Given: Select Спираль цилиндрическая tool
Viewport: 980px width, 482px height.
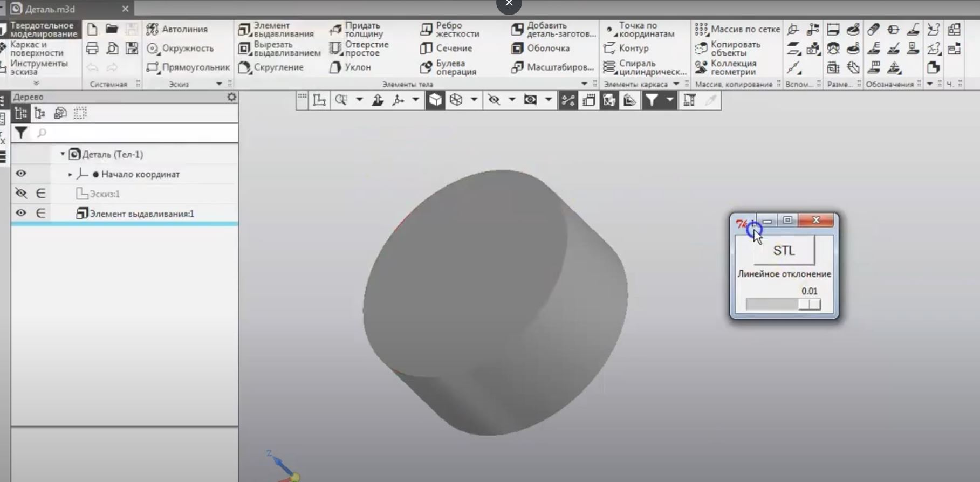Looking at the screenshot, I should (645, 67).
